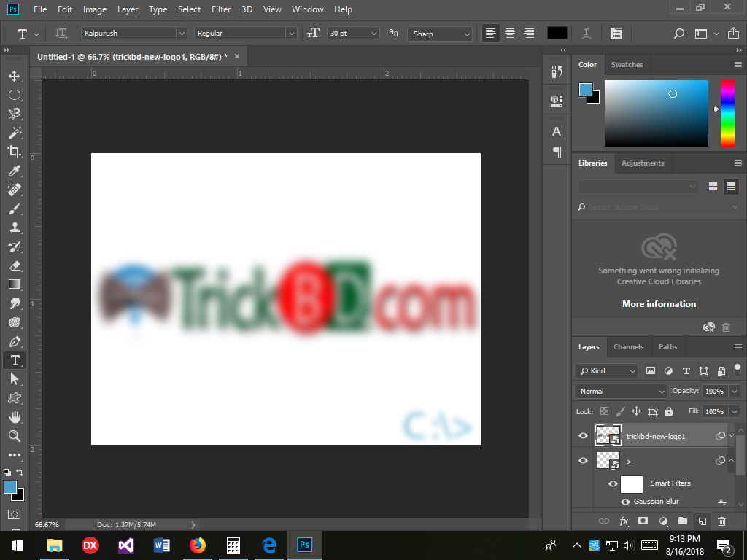This screenshot has width=747, height=560.
Task: Select the Crop tool
Action: click(15, 152)
